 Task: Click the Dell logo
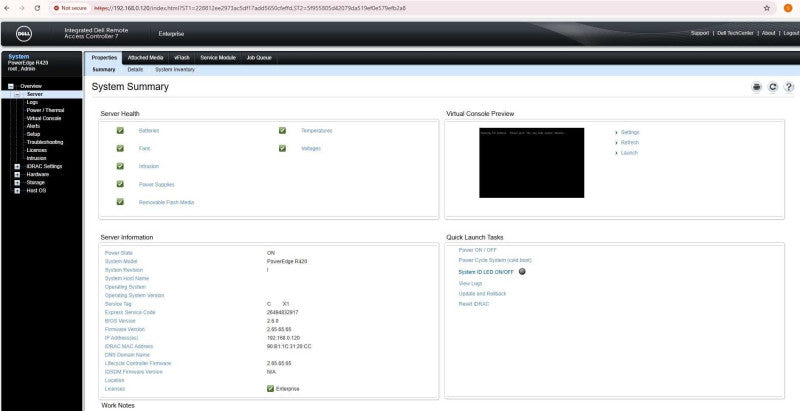click(x=24, y=34)
